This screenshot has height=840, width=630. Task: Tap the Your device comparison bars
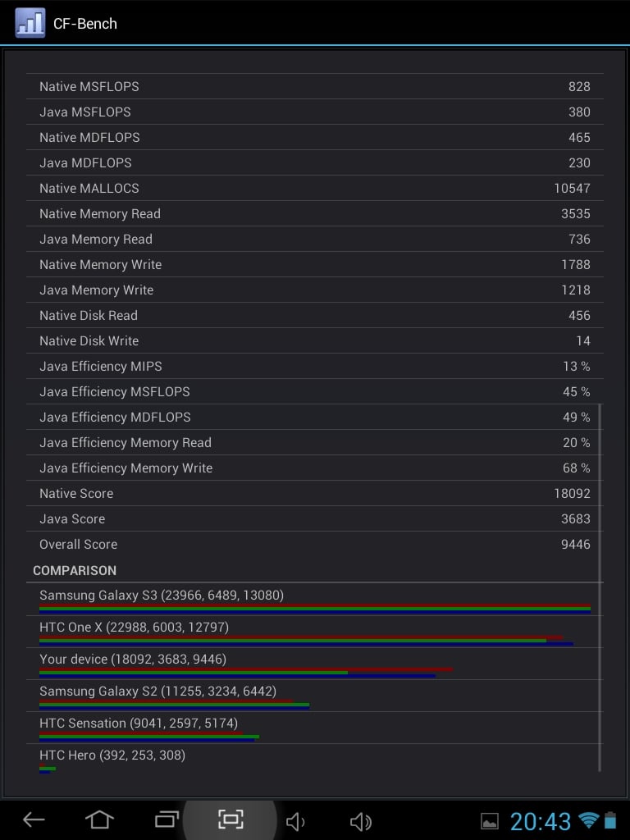[x=246, y=673]
